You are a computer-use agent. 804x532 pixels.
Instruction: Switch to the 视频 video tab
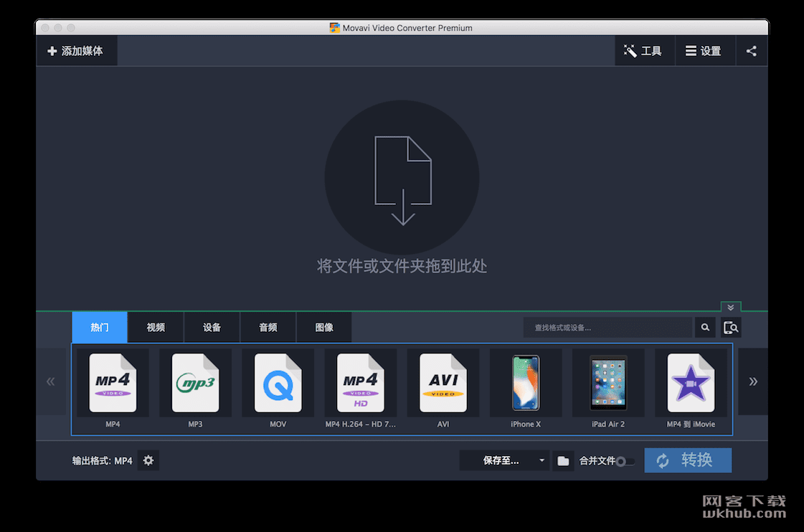[156, 327]
